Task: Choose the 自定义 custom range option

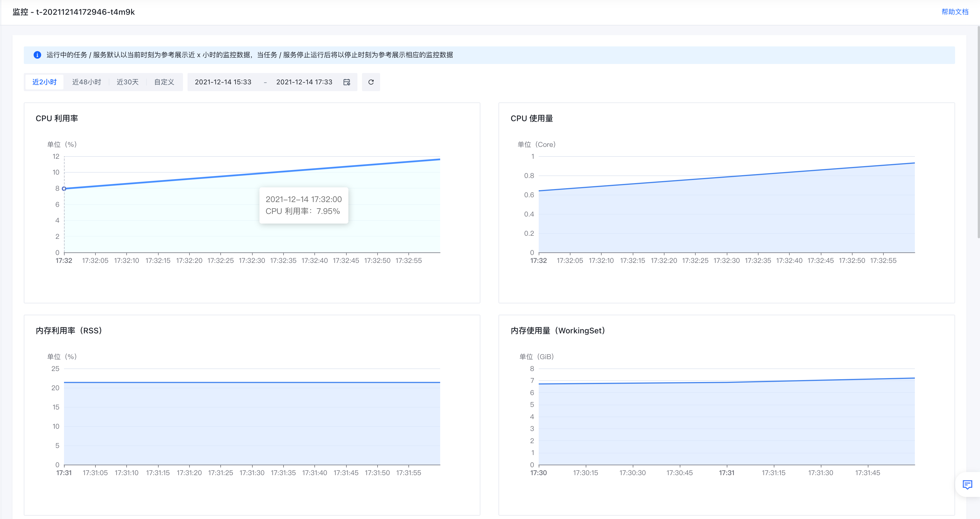Action: click(x=164, y=82)
